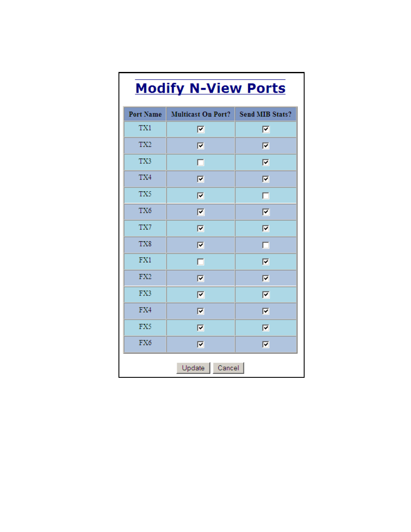Screen dimensions: 411x532
Task: Check Send MIB Stats for TX8
Action: point(266,245)
